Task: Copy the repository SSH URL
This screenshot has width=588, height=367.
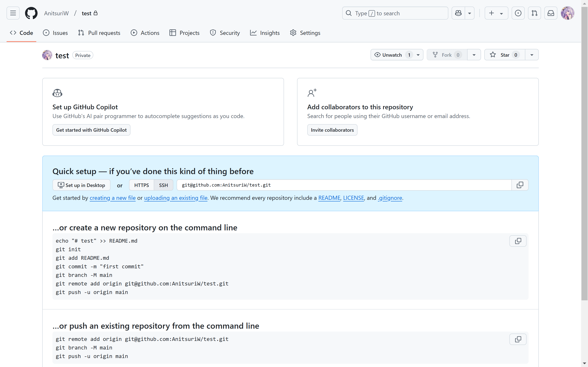Action: 520,185
